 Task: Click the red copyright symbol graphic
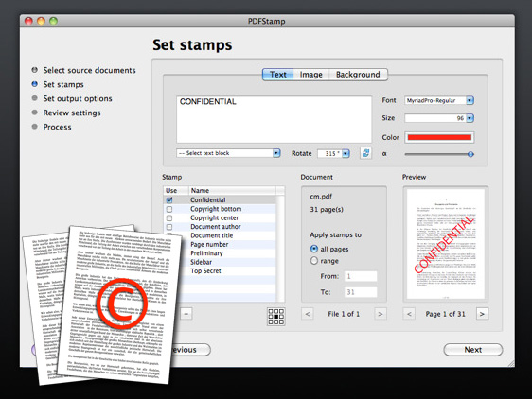click(122, 304)
